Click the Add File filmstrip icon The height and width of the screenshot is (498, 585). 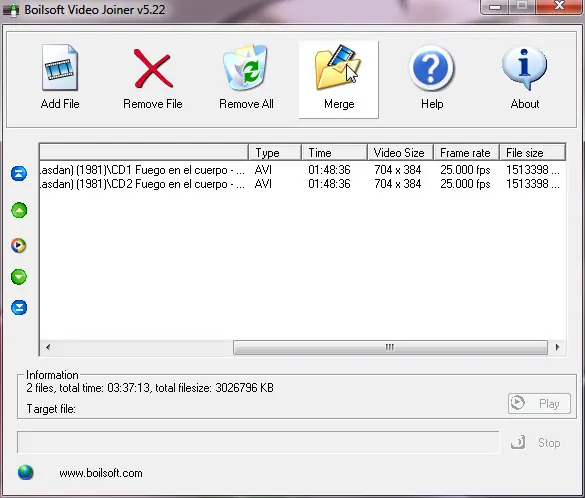[x=60, y=68]
